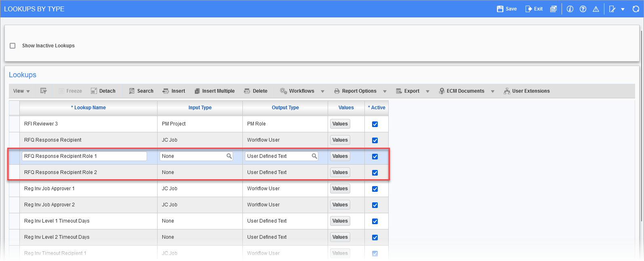The height and width of the screenshot is (261, 644).
Task: Click PM Role output type cell
Action: tap(285, 124)
